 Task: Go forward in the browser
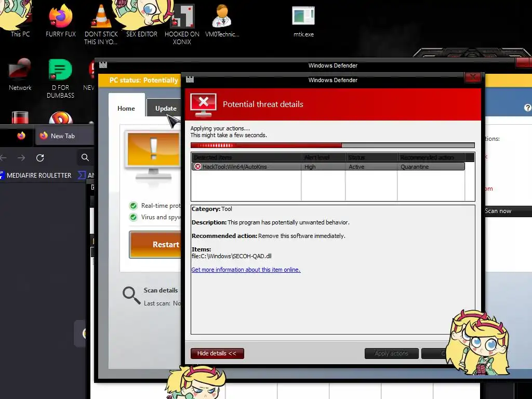pos(21,158)
